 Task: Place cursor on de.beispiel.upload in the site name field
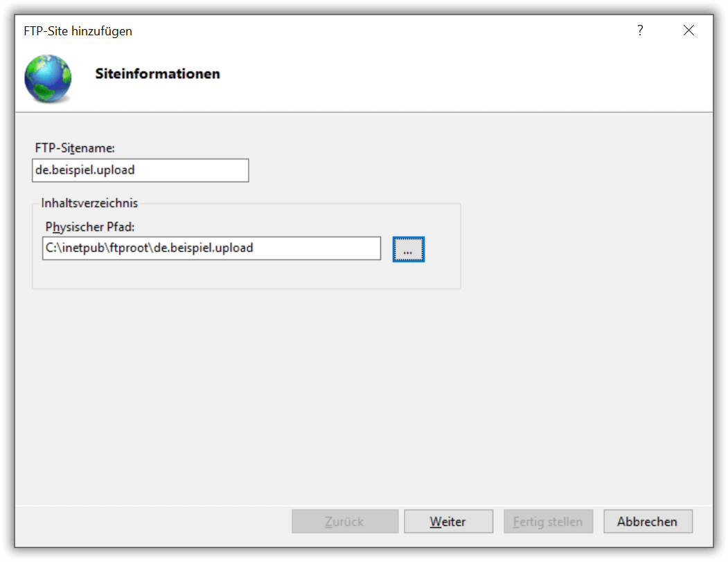tap(85, 170)
